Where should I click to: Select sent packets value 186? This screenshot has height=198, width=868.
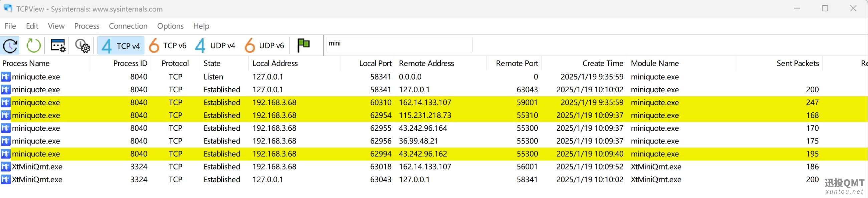[x=812, y=167]
